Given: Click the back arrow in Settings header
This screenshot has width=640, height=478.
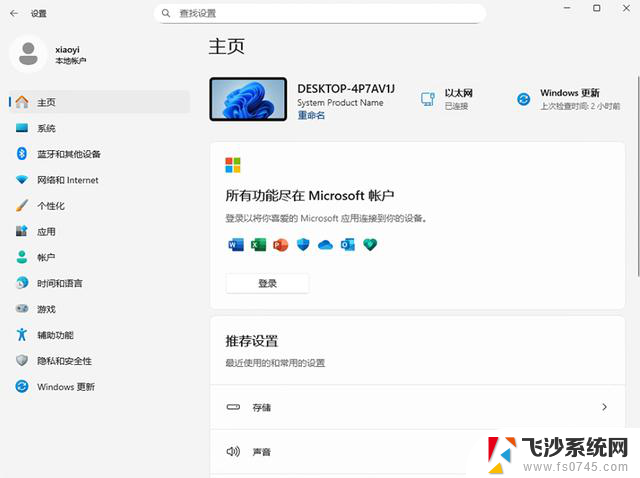Looking at the screenshot, I should [14, 13].
